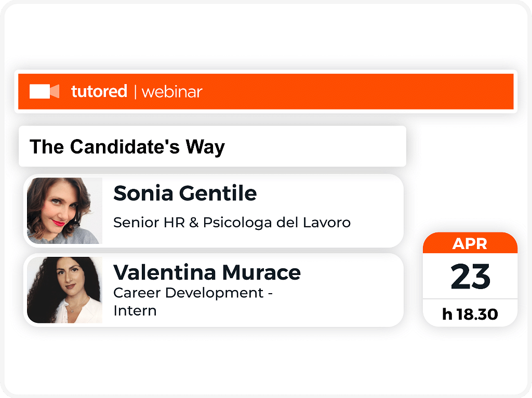
Task: Select The Candidate's Way title
Action: (x=127, y=147)
